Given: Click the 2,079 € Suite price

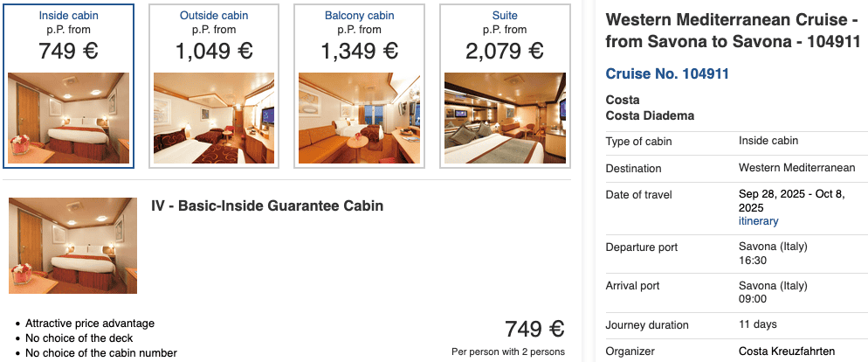Looking at the screenshot, I should (x=505, y=52).
